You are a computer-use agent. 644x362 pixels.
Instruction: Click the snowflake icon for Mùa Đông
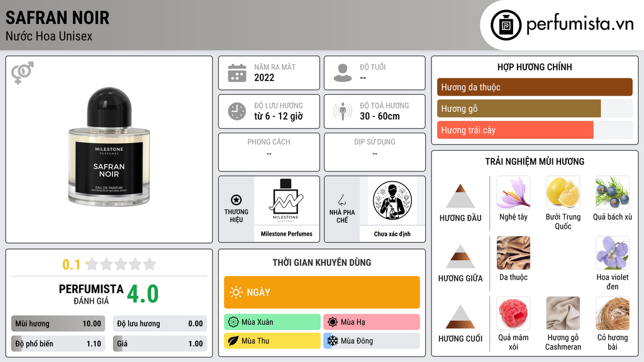(333, 341)
